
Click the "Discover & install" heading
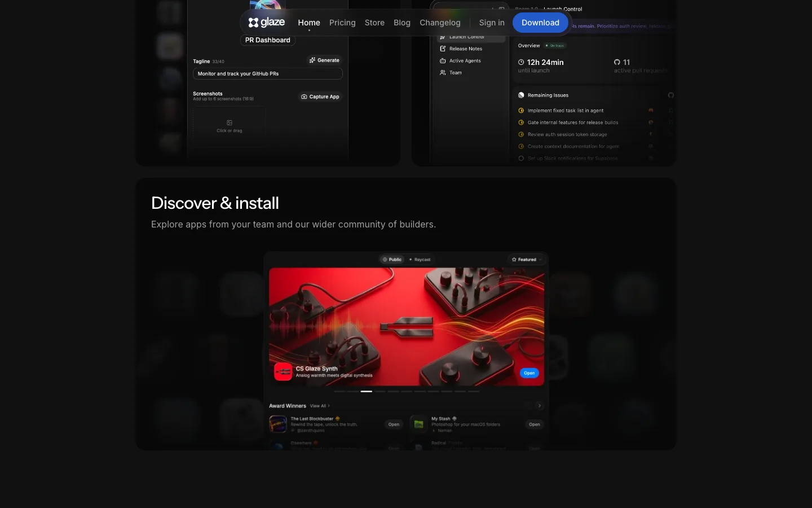[215, 203]
